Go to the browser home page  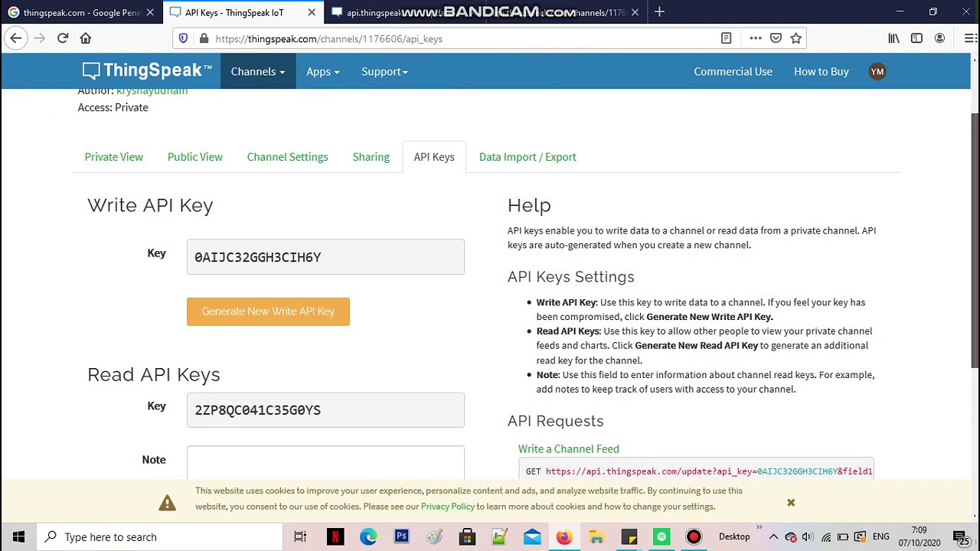[x=86, y=38]
